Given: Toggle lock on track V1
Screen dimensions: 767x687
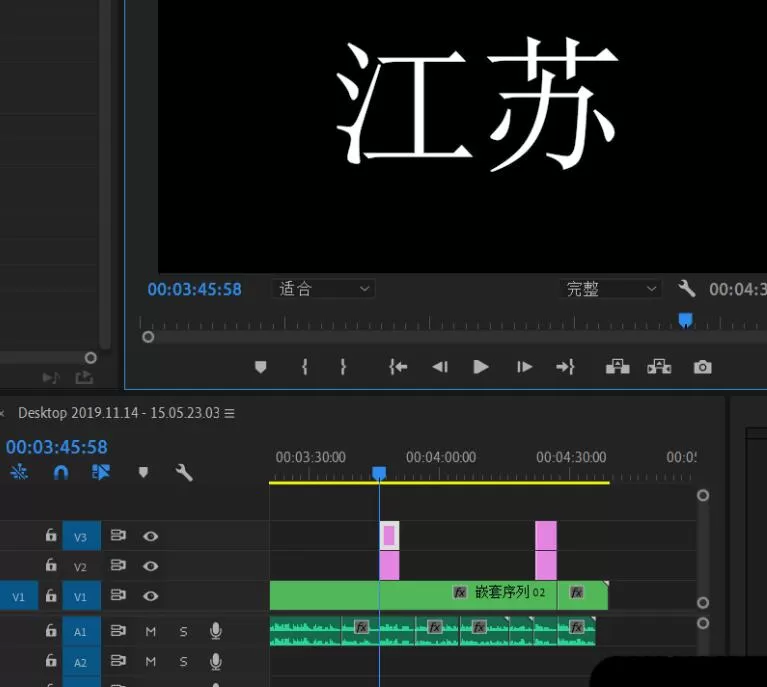Looking at the screenshot, I should coord(51,596).
